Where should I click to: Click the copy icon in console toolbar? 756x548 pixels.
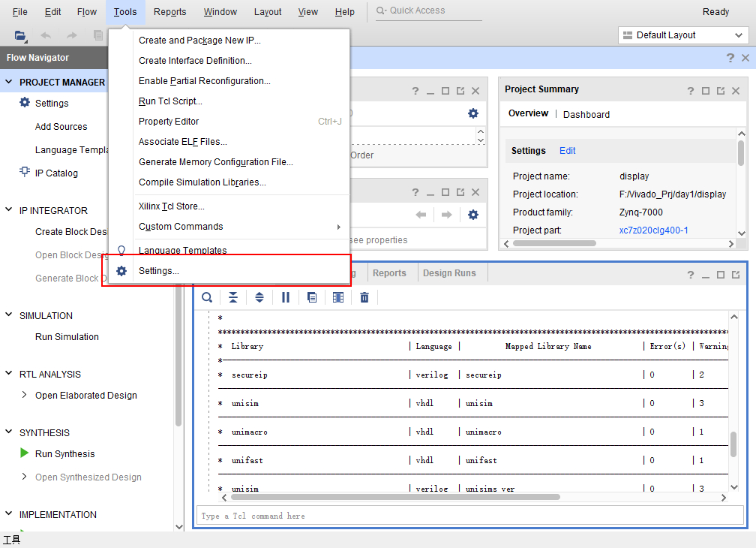[312, 297]
